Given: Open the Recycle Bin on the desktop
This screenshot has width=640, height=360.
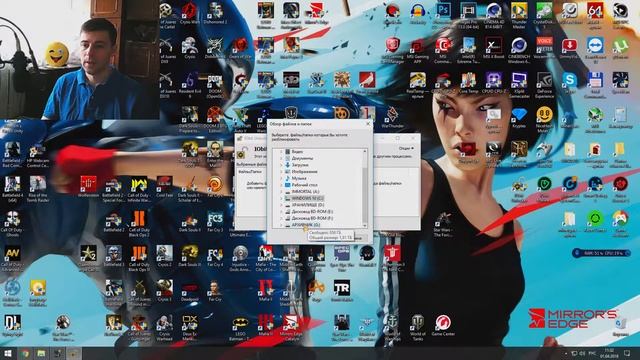Looking at the screenshot, I should [x=620, y=327].
